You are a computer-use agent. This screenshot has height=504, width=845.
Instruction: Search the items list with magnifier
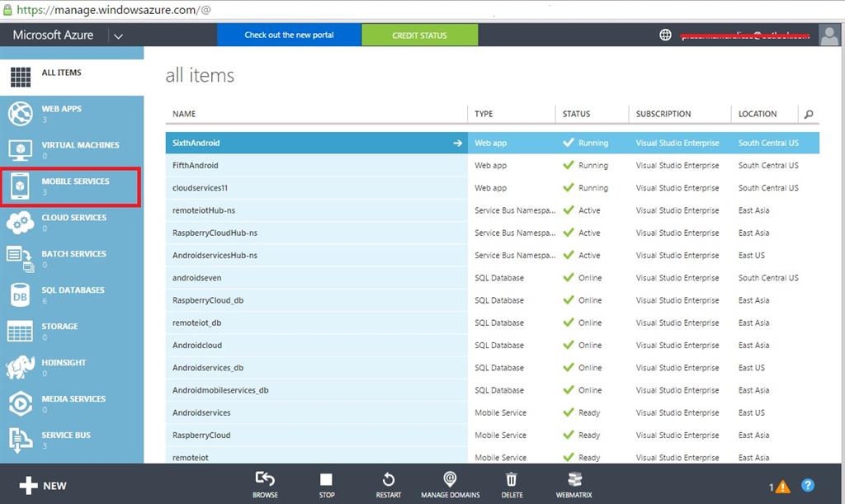click(x=809, y=114)
